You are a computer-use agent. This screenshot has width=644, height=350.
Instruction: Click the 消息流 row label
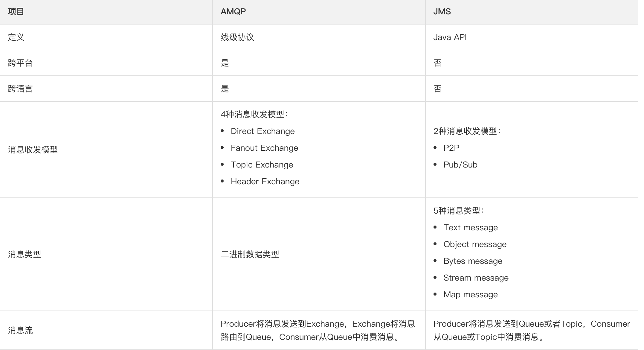pos(20,331)
